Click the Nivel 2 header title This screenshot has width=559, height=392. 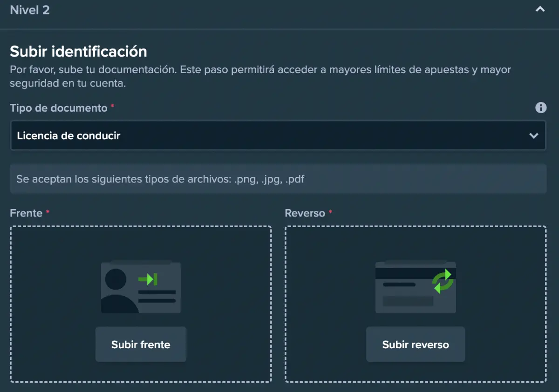coord(30,10)
